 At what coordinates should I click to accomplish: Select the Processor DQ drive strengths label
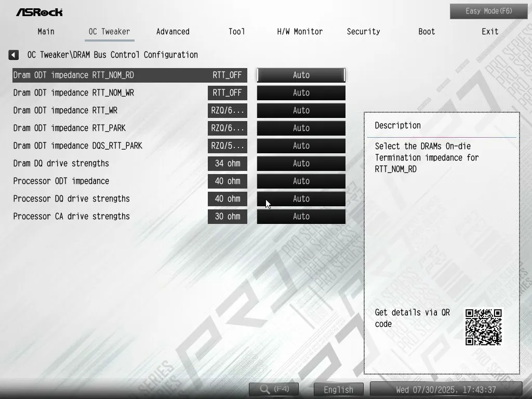71,198
